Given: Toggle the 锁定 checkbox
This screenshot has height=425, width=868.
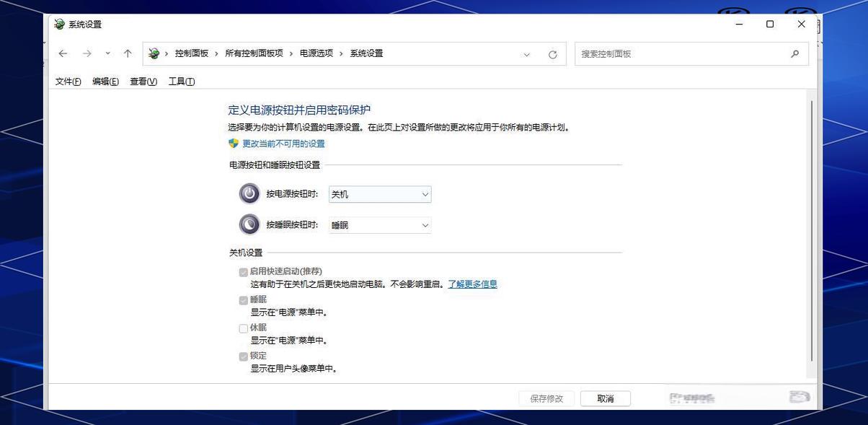Looking at the screenshot, I should pyautogui.click(x=244, y=356).
